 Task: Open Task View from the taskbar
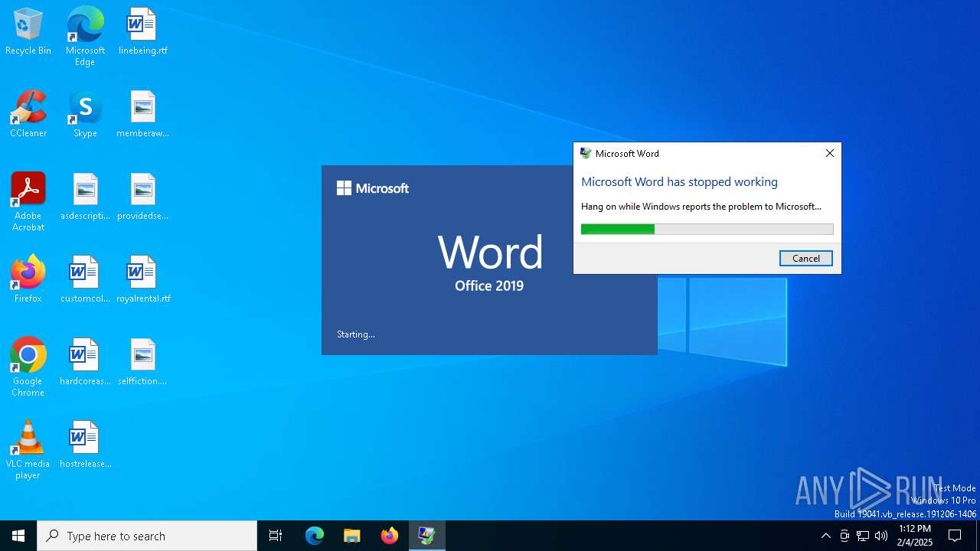click(276, 536)
